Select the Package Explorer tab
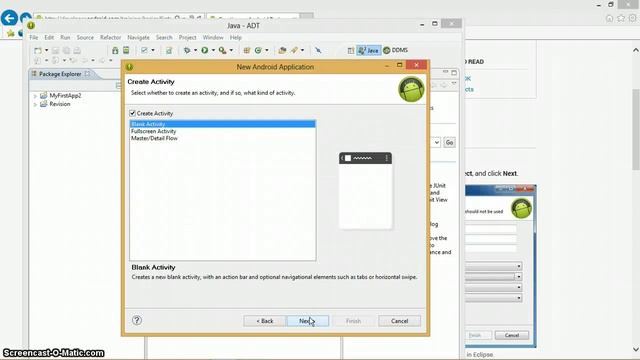 pyautogui.click(x=60, y=74)
